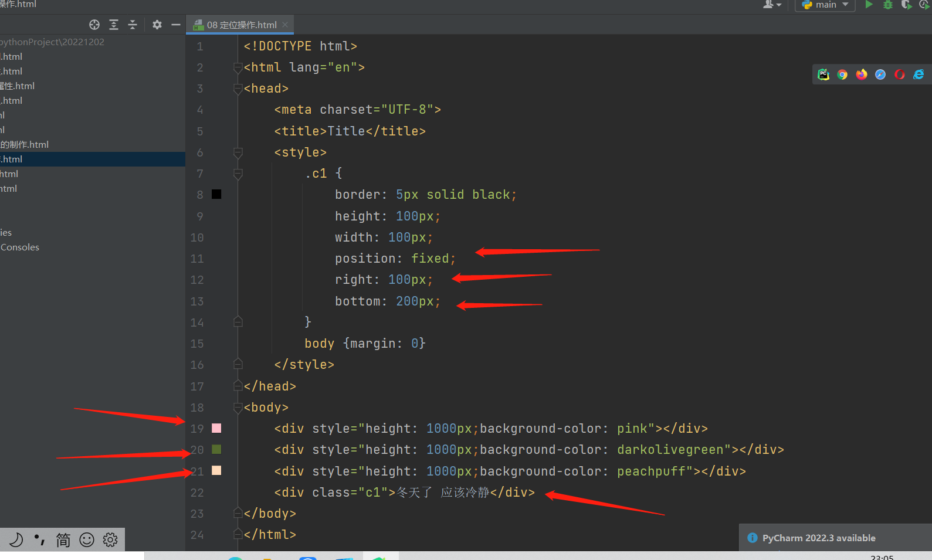Click the black color swatch on line 8
Viewport: 932px width, 560px height.
(216, 194)
